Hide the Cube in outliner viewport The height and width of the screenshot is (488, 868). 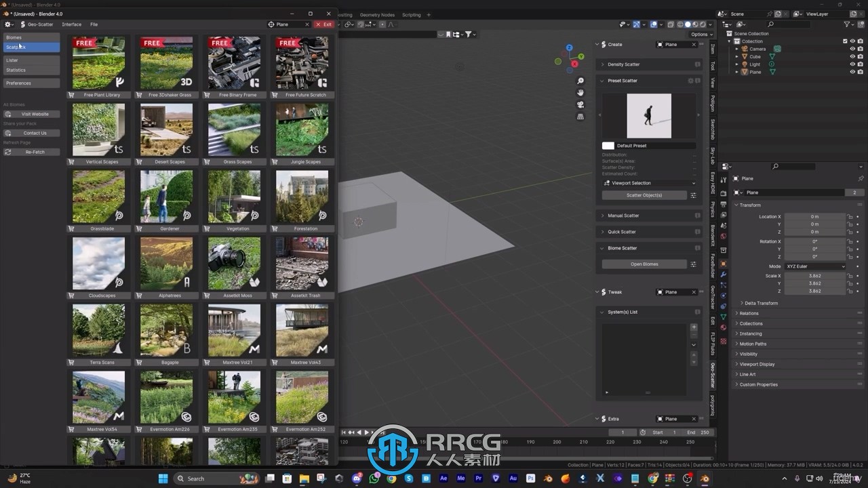pos(852,56)
